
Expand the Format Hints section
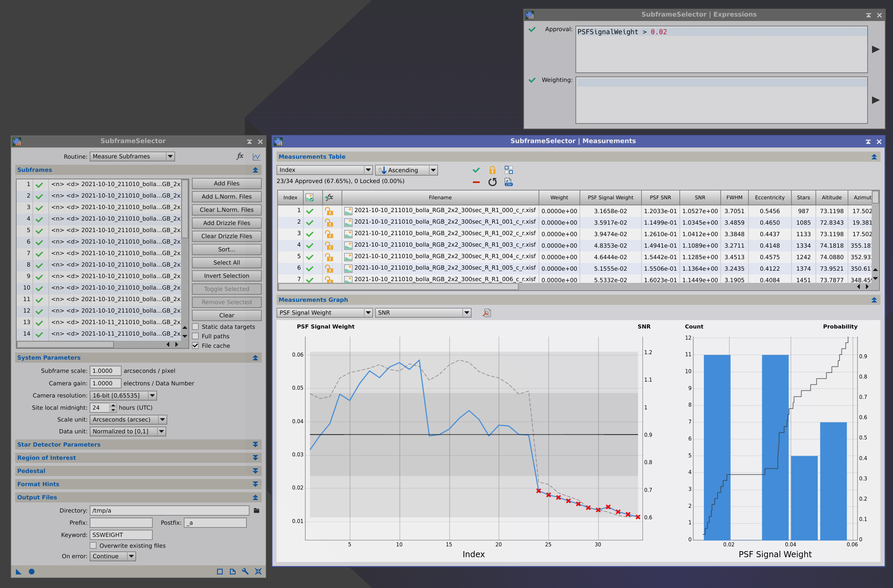tap(255, 484)
